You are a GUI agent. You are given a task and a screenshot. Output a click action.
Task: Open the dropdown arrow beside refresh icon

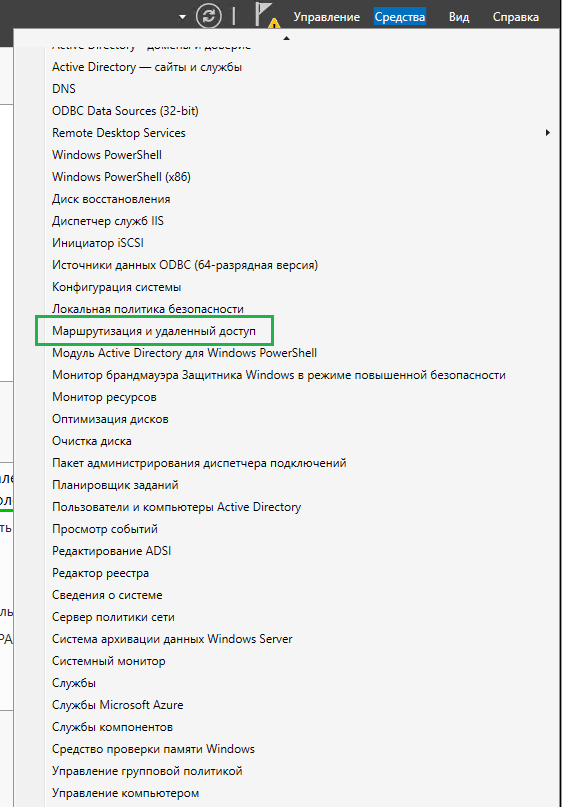[x=182, y=17]
